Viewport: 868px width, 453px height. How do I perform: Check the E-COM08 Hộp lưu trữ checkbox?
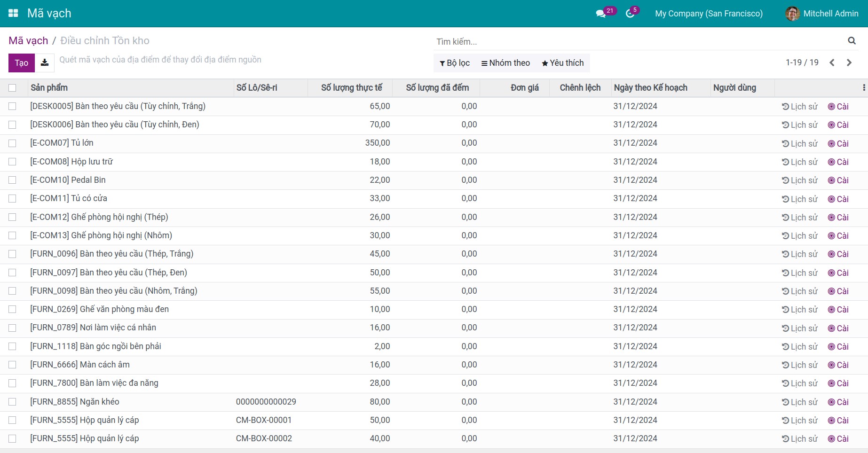[x=12, y=162]
